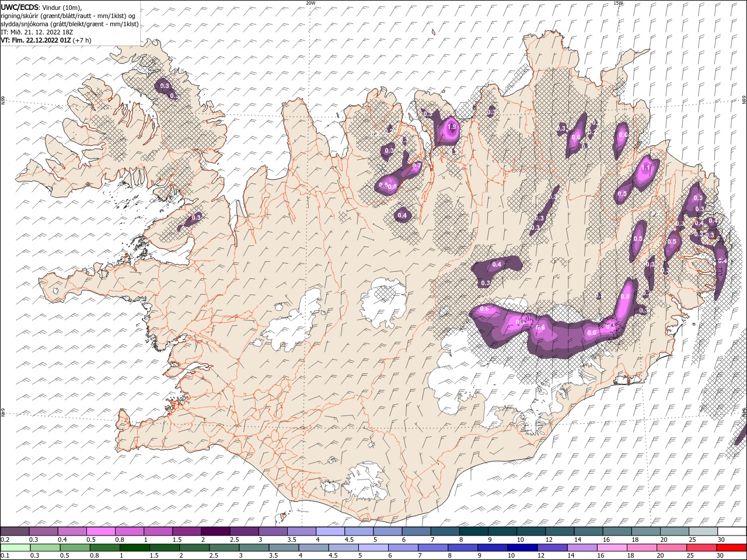The image size is (747, 560).
Task: Select the white 30 snow scale swatch
Action: point(732,531)
